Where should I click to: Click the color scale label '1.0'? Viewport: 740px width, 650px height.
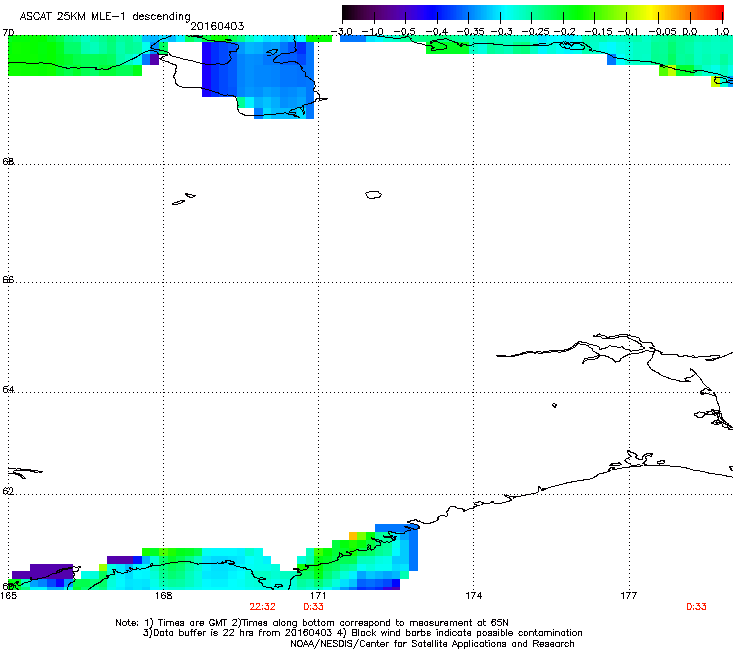tap(722, 32)
